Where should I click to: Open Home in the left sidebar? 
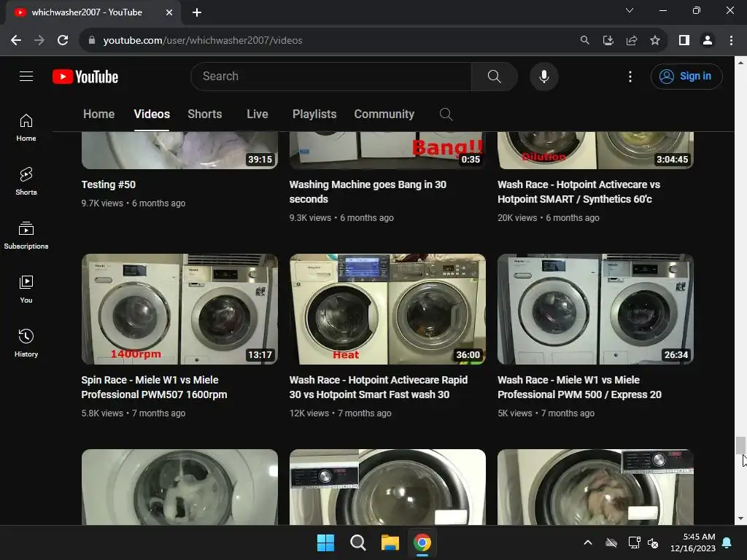pyautogui.click(x=26, y=128)
